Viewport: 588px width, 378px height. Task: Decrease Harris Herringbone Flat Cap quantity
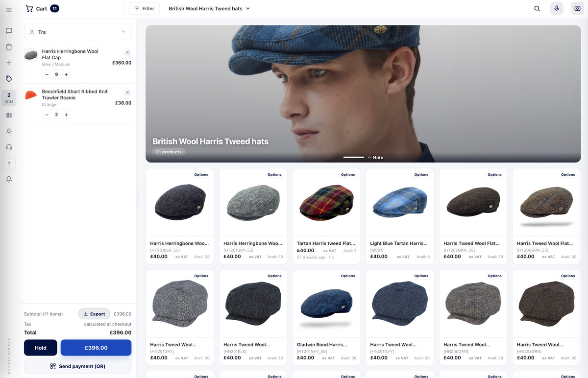point(47,74)
